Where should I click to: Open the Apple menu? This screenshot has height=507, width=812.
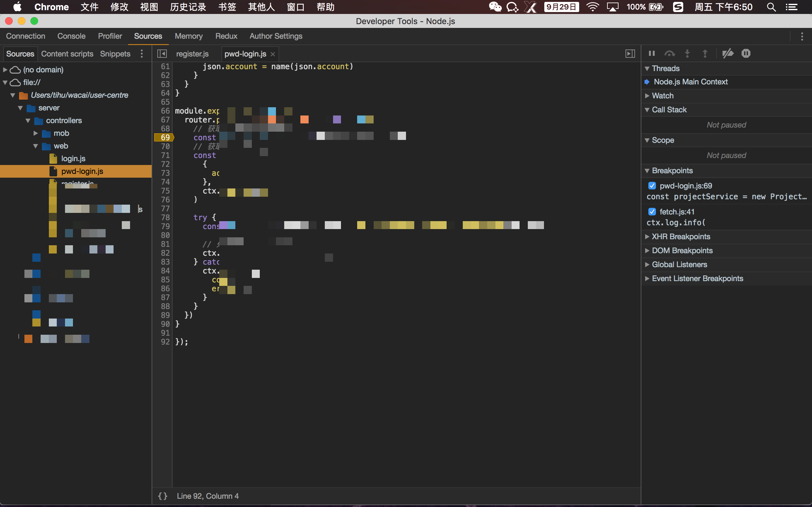[x=17, y=7]
